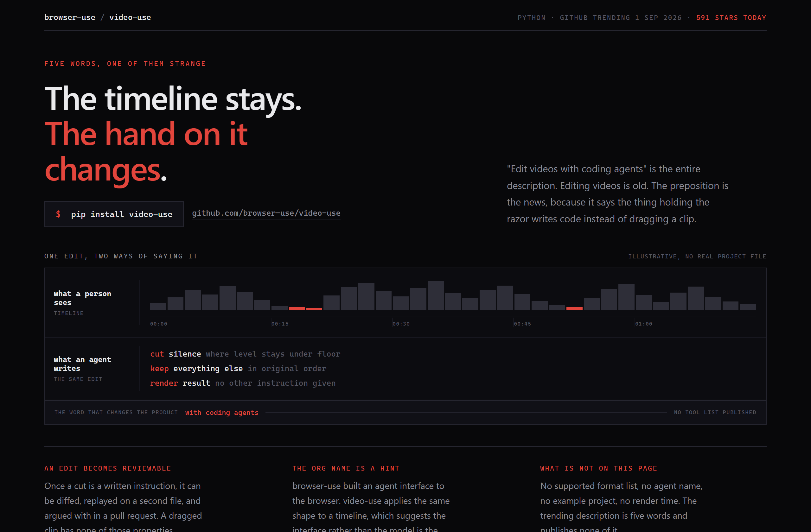This screenshot has width=811, height=532.
Task: Click the "what a person sees" row label
Action: [82, 298]
